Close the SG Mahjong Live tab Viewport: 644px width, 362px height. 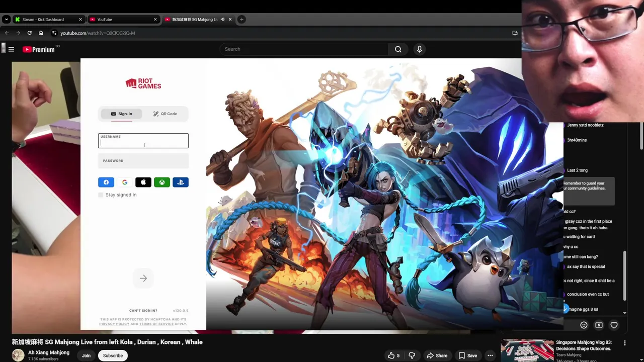[x=230, y=20]
